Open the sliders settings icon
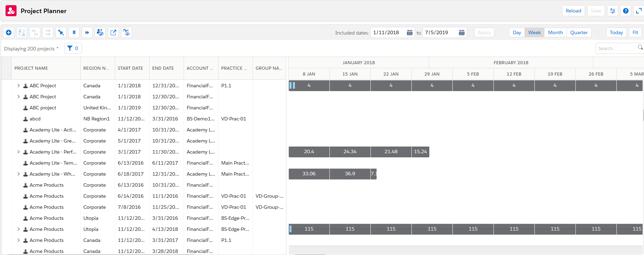Screen dimensions: 644x255 click(x=613, y=11)
